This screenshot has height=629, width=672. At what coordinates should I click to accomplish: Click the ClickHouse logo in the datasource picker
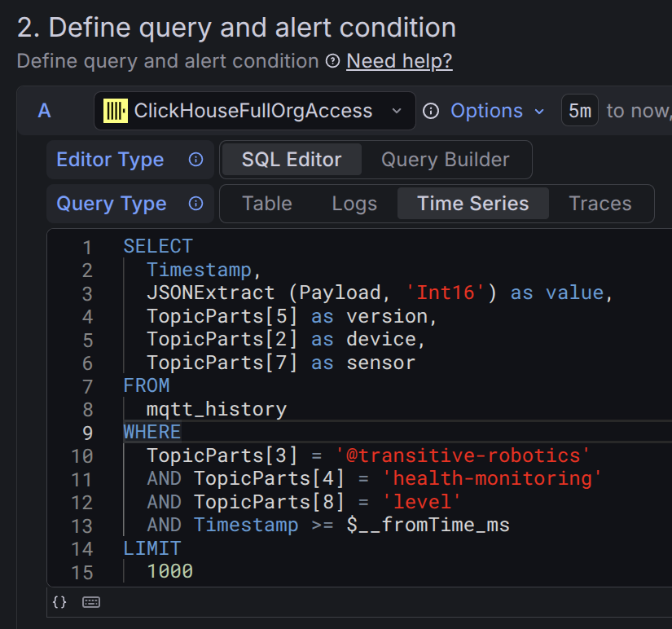click(x=114, y=111)
